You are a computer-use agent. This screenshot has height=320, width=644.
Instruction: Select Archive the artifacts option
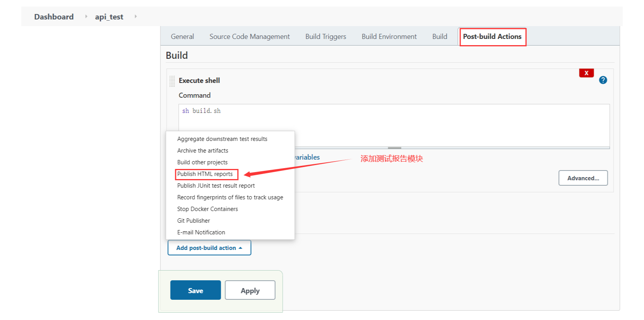point(202,151)
